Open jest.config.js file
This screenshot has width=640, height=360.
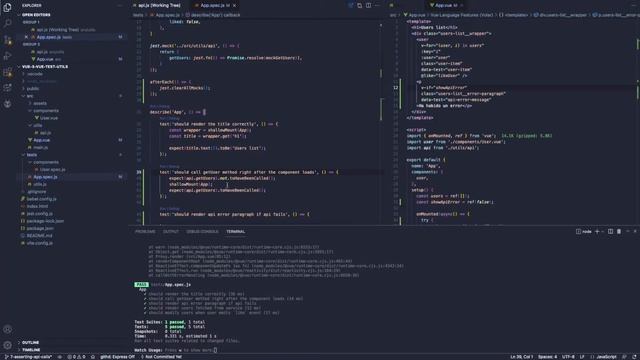[x=40, y=213]
